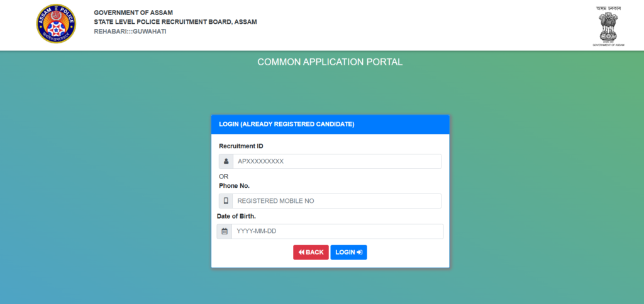Screen dimensions: 644x304
Task: Click the REHABARI:::GUWAHATI address text
Action: [x=130, y=31]
